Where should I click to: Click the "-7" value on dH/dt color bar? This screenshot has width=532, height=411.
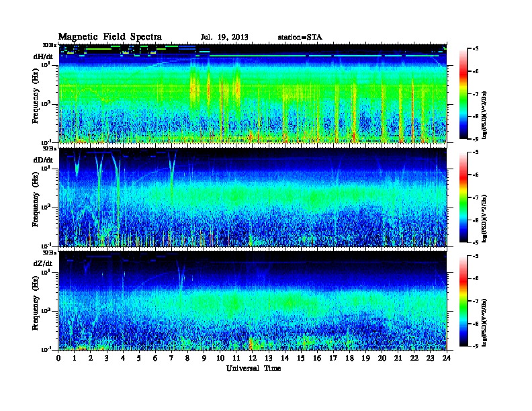[476, 94]
